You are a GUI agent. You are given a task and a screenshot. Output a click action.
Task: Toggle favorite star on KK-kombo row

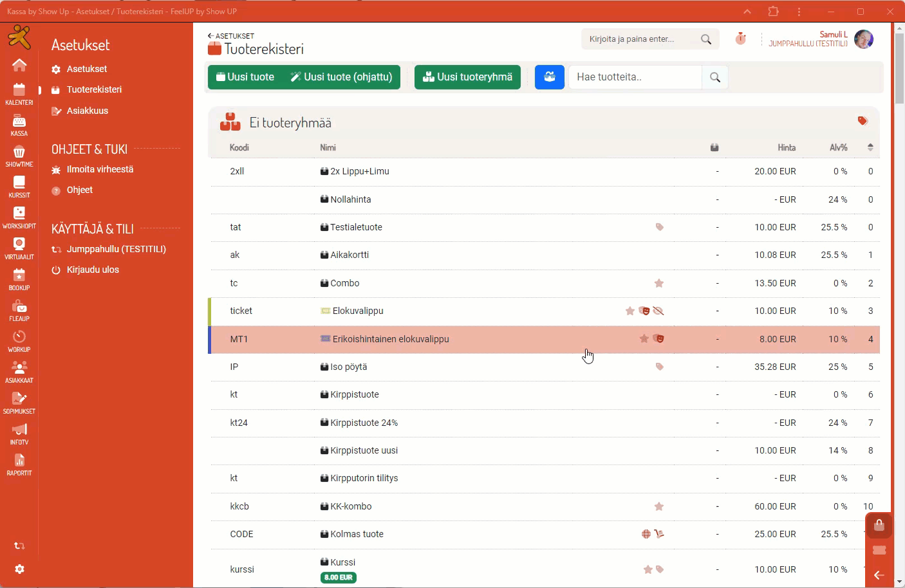tap(659, 507)
